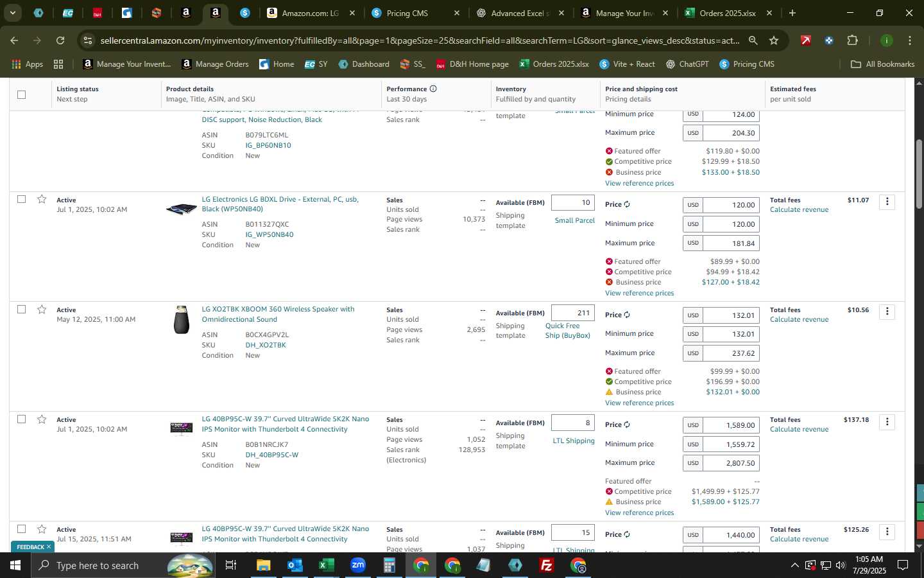
Task: Click the Windows search box
Action: tap(122, 565)
